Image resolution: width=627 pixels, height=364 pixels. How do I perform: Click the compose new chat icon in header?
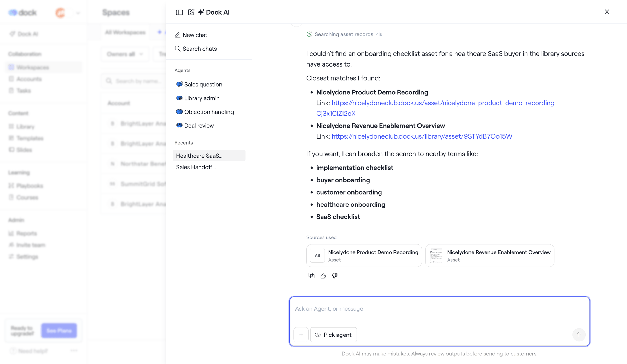191,12
